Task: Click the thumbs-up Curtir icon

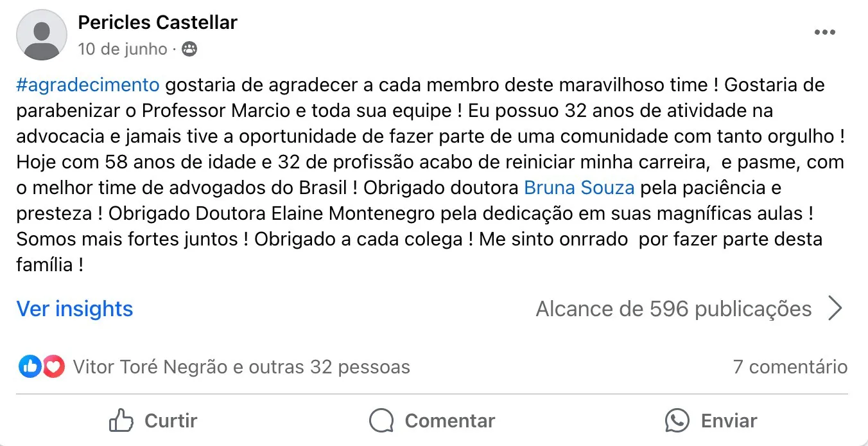Action: point(121,421)
